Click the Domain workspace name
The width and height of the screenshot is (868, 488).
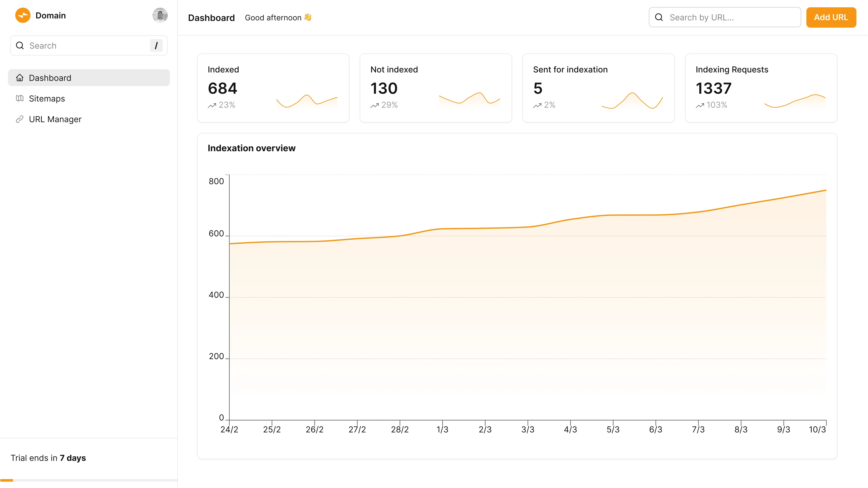tap(51, 16)
